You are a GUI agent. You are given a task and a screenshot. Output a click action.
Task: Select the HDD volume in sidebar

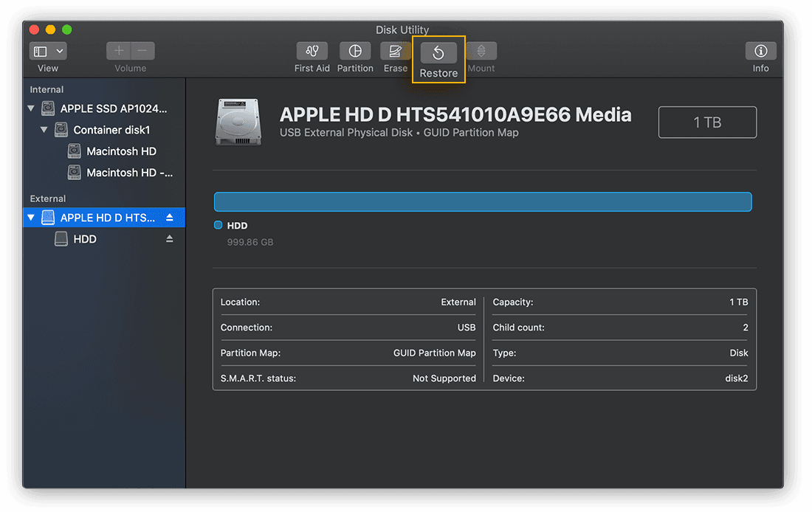103,239
